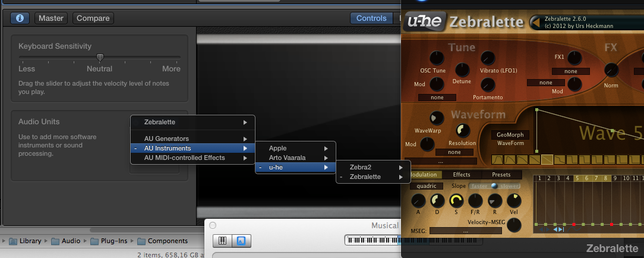The height and width of the screenshot is (258, 644).
Task: Switch to the Controls tab
Action: 371,18
